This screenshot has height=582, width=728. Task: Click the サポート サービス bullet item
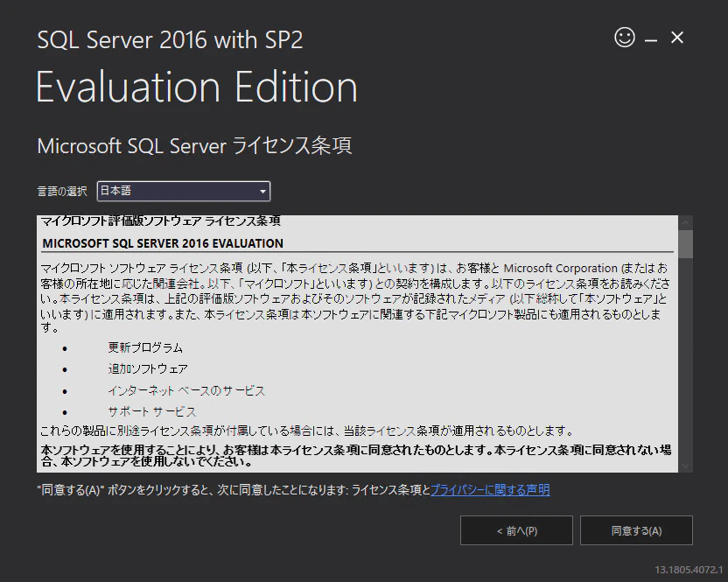pos(152,411)
